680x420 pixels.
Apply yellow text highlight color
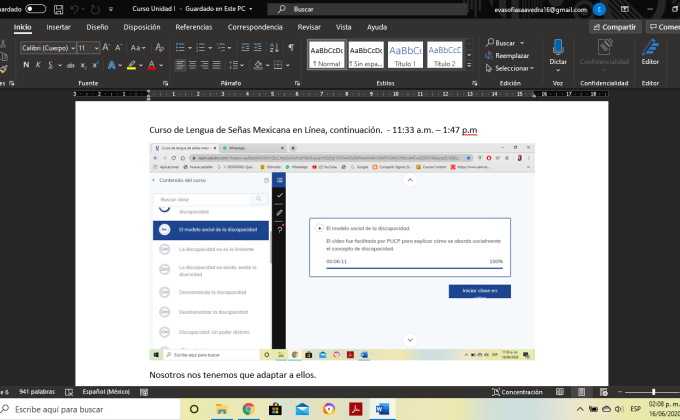(x=131, y=66)
